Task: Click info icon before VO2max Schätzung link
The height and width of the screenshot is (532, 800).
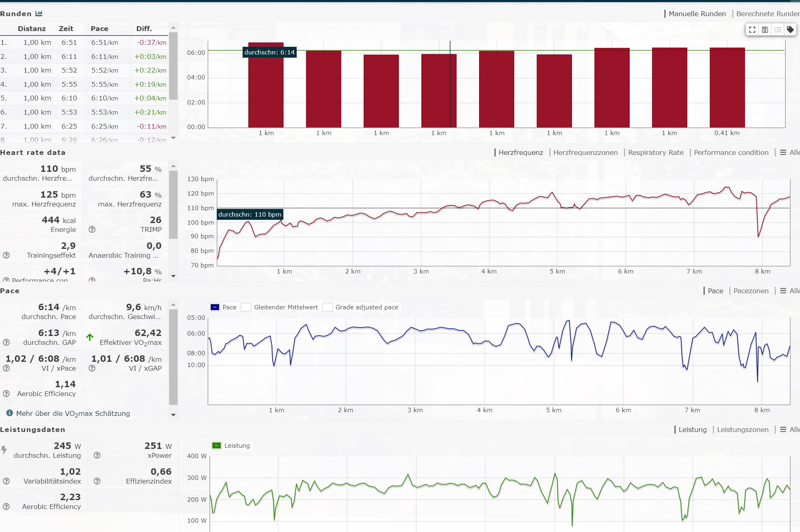Action: coord(10,413)
